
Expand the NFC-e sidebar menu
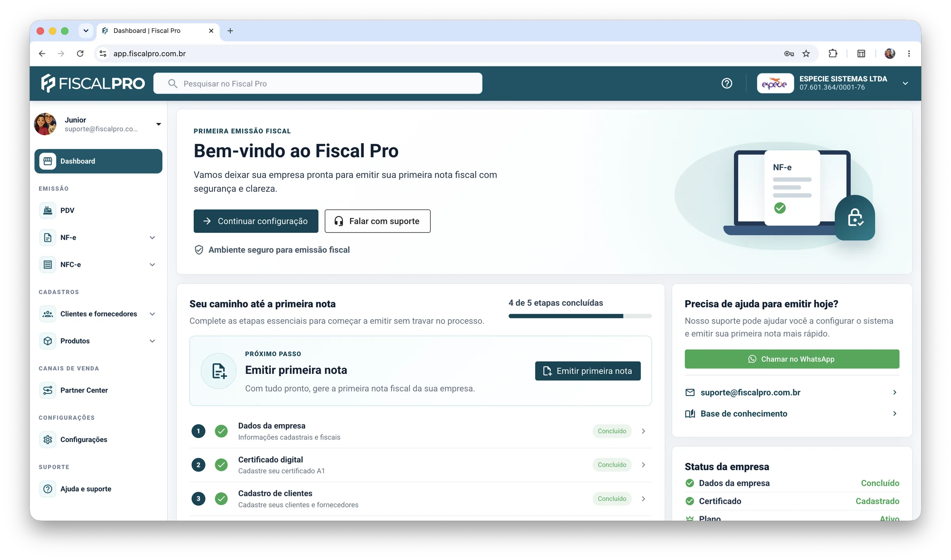152,264
